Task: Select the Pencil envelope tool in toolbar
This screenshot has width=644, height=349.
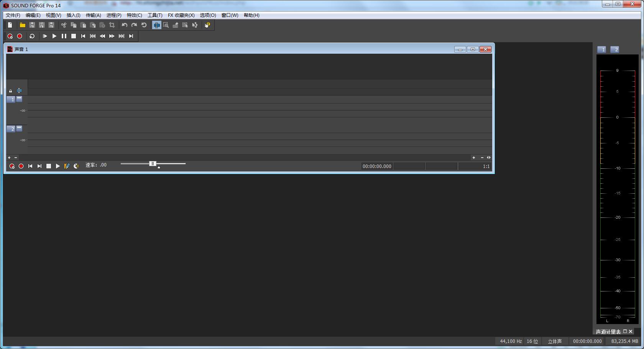Action: pos(176,25)
